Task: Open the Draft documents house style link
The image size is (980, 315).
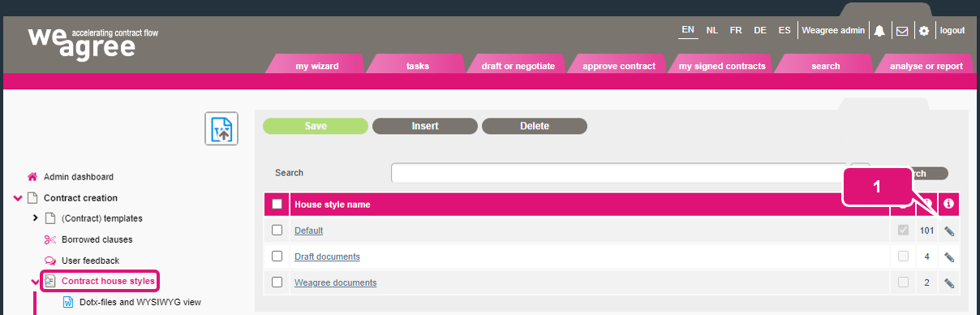Action: (x=327, y=257)
